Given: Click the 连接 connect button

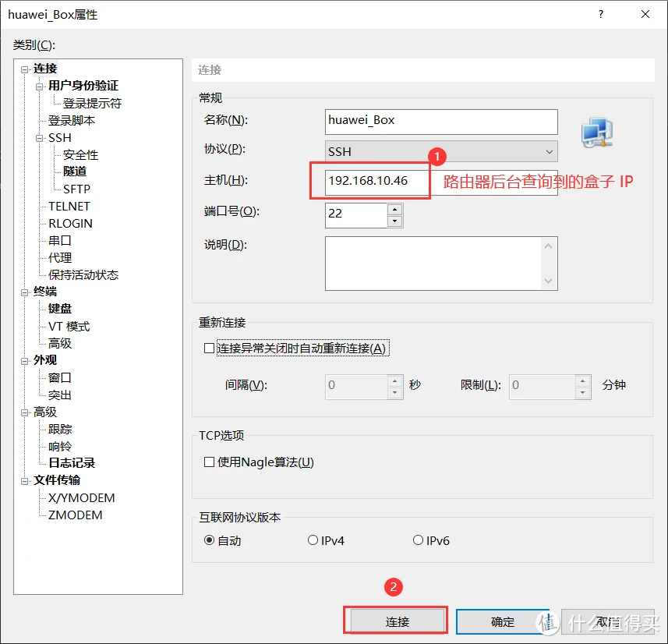Looking at the screenshot, I should [397, 622].
